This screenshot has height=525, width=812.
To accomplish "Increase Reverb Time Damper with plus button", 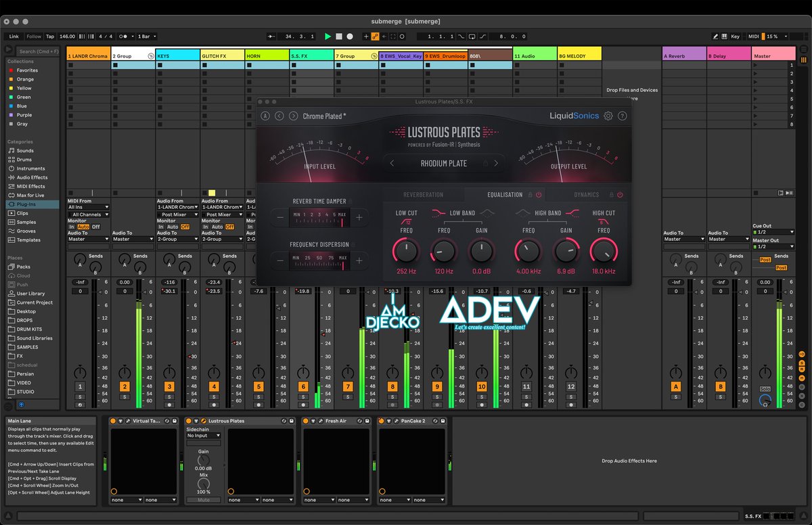I will tap(359, 218).
